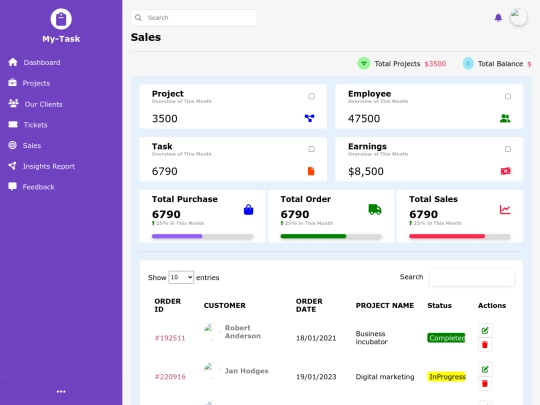This screenshot has width=540, height=405.
Task: Click the 47500 employee value
Action: pos(364,118)
